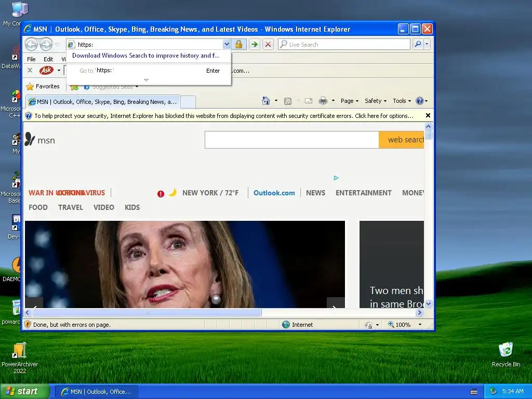
Task: Click the red Stop loading button
Action: (268, 45)
